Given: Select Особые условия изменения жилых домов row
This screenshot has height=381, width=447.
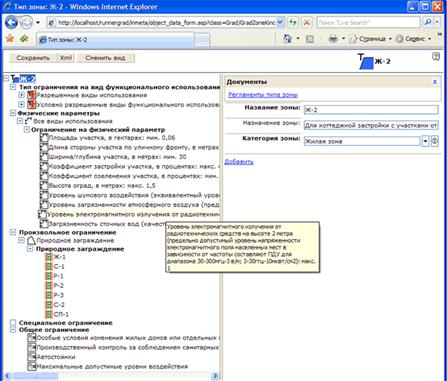Looking at the screenshot, I should pyautogui.click(x=128, y=338).
